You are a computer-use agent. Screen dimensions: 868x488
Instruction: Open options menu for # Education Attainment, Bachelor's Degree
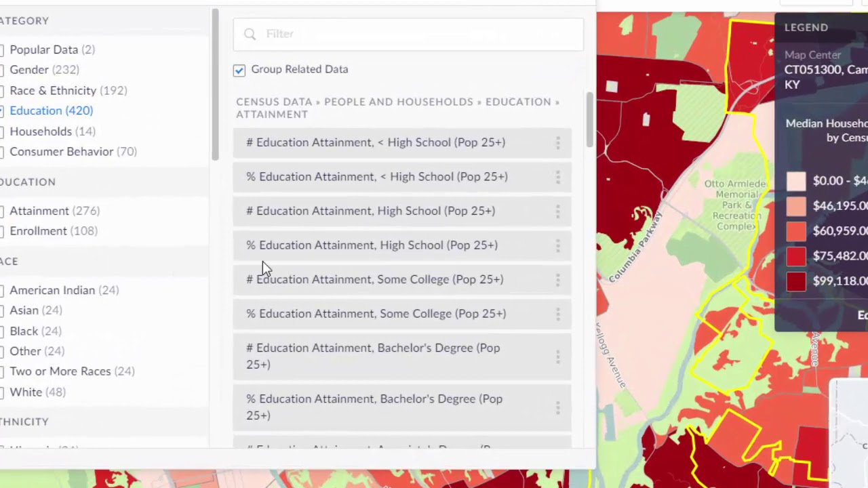point(557,356)
